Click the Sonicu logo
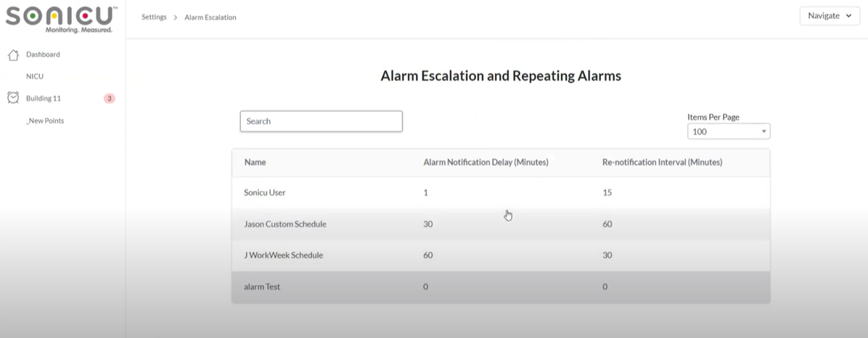Image resolution: width=868 pixels, height=338 pixels. [x=61, y=19]
